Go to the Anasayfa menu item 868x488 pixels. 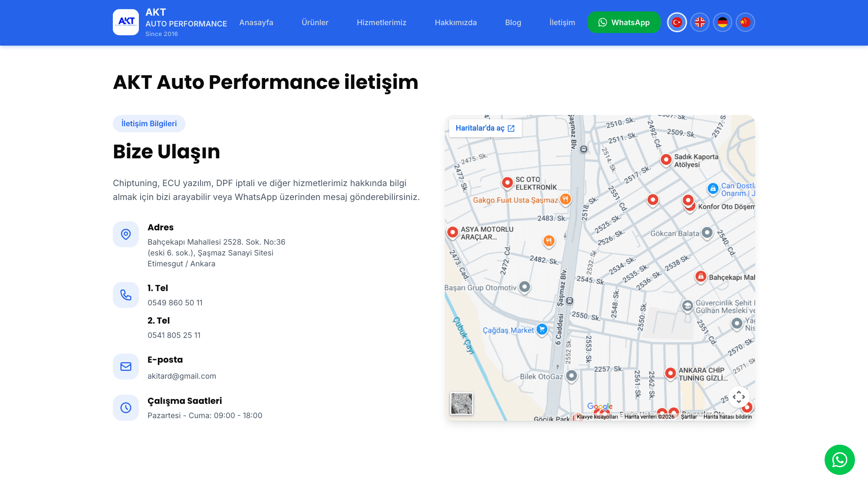[256, 23]
